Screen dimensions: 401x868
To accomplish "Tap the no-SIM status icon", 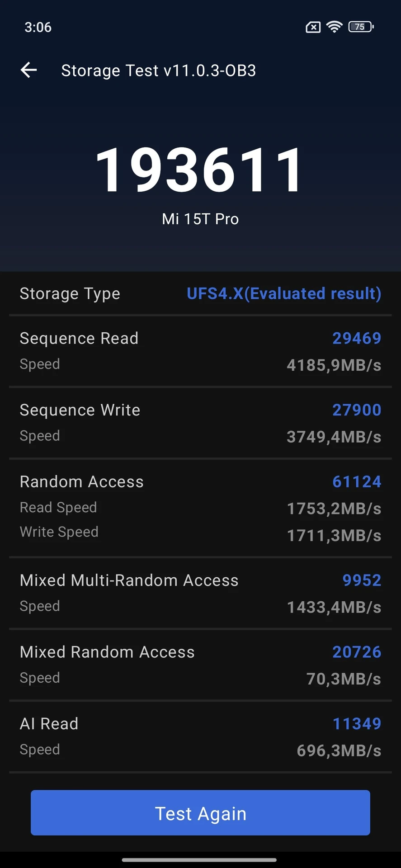I will (313, 28).
